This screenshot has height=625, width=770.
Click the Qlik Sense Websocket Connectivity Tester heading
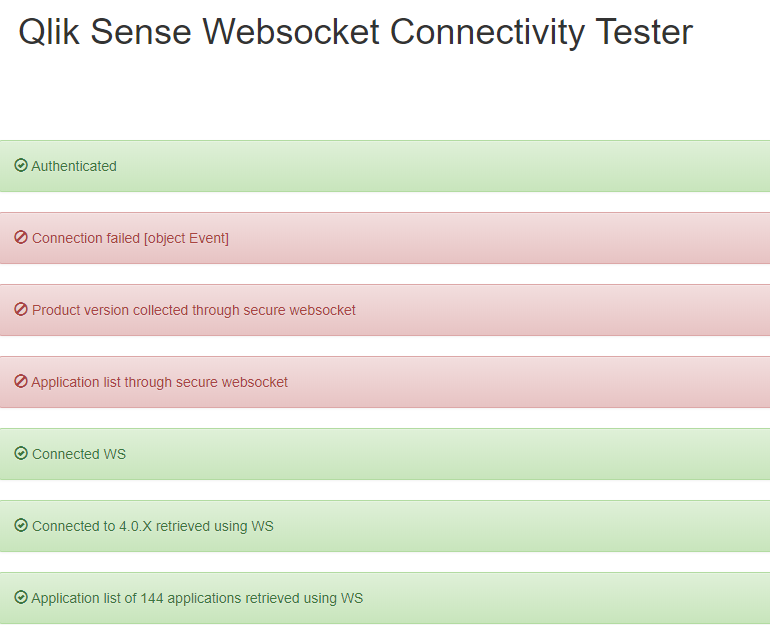tap(355, 32)
